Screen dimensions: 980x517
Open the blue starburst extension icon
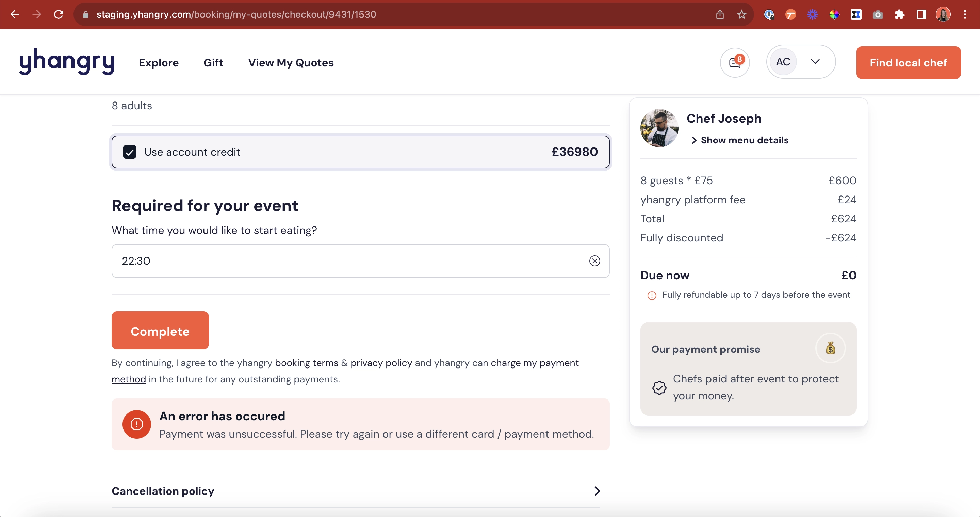coord(812,14)
